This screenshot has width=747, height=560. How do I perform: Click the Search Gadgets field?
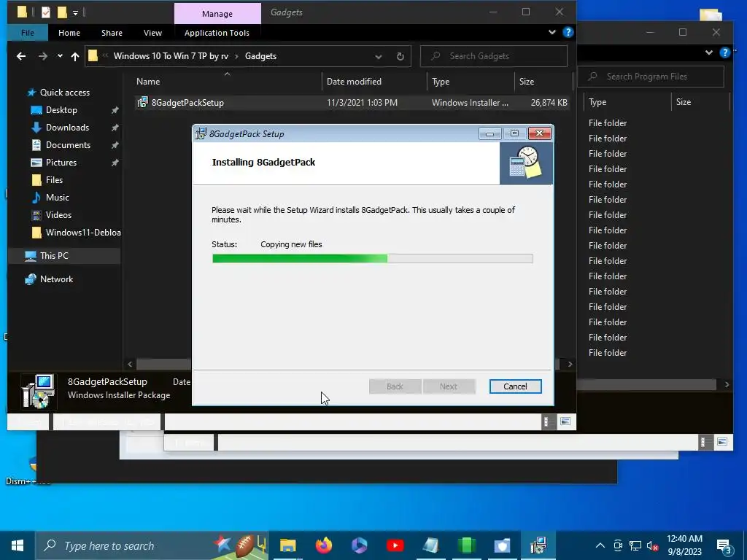(x=494, y=56)
